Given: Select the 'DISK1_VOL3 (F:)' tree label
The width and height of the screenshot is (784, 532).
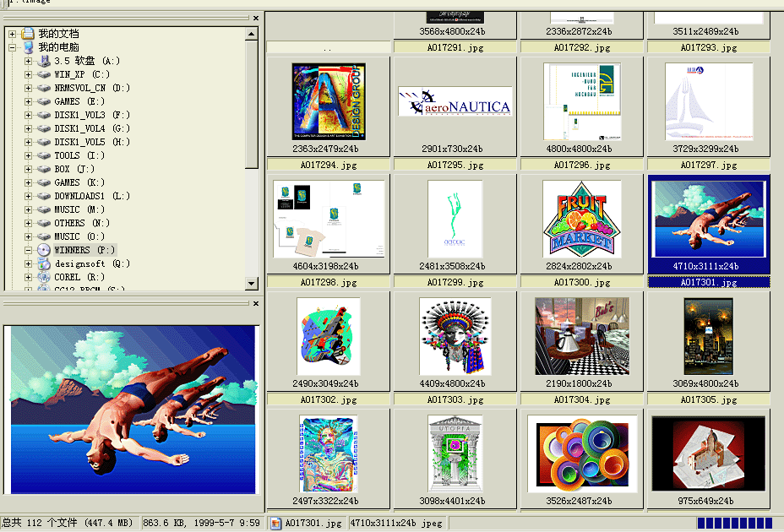Looking at the screenshot, I should 92,115.
